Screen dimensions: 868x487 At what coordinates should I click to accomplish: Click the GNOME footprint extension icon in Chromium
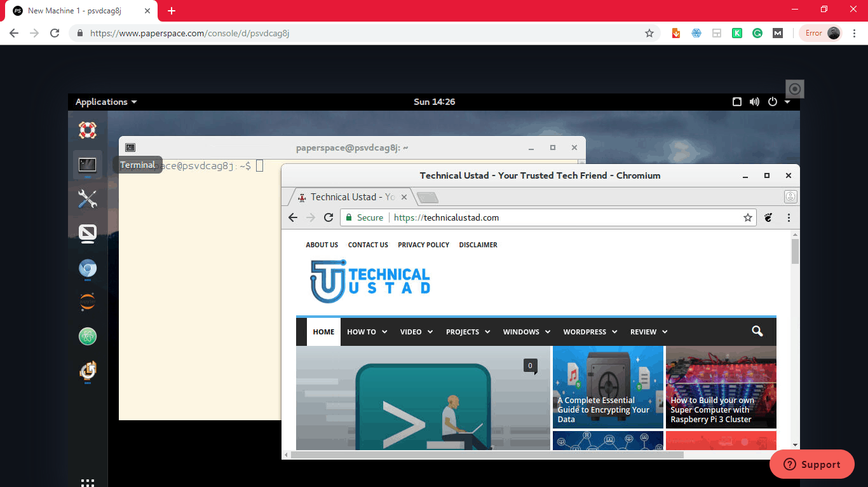click(768, 217)
